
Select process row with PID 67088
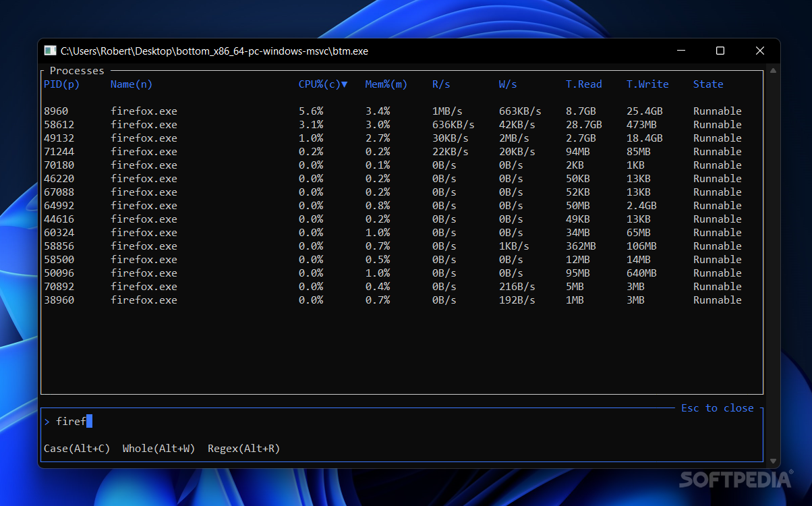(402, 192)
